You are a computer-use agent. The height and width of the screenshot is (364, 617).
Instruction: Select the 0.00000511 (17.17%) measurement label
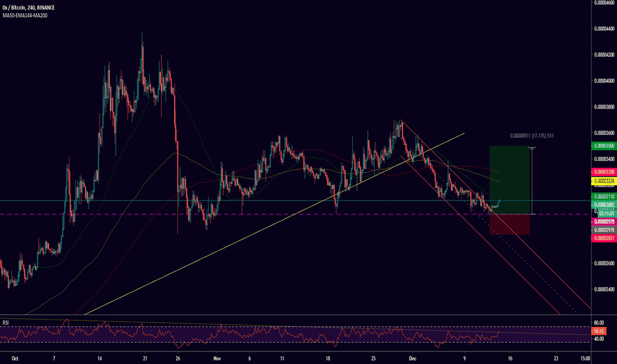point(532,136)
